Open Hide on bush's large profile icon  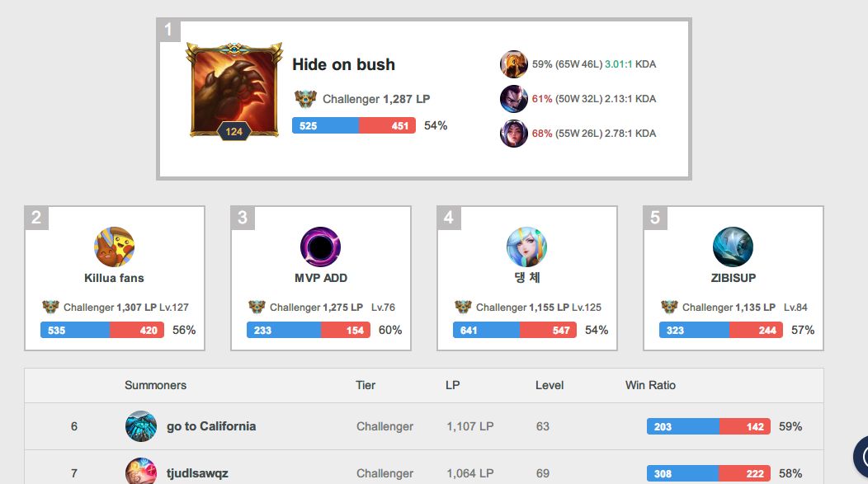coord(234,91)
